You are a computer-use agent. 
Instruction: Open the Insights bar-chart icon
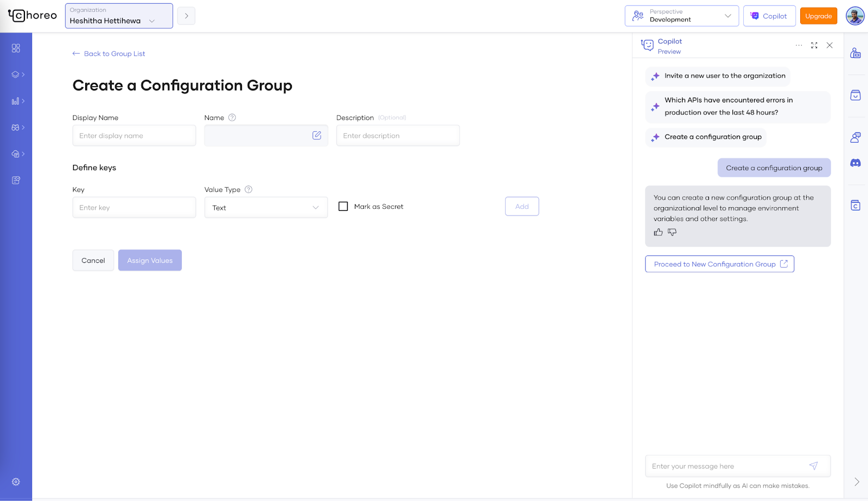pos(16,101)
